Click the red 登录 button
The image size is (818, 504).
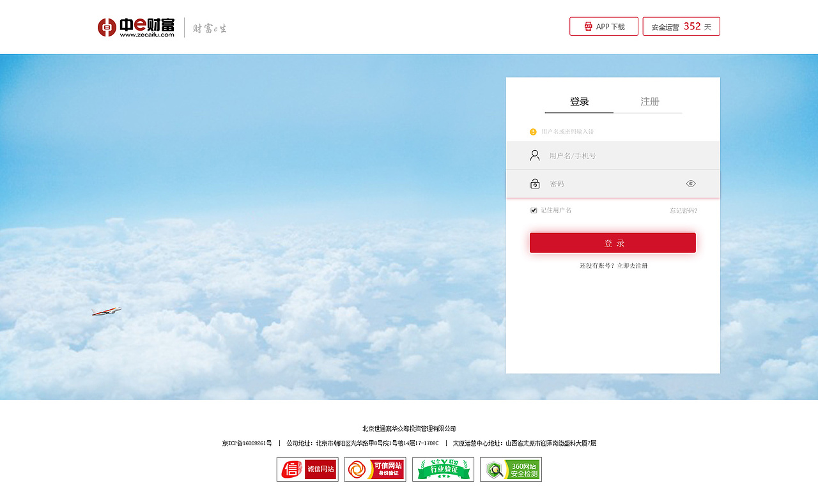pos(612,243)
